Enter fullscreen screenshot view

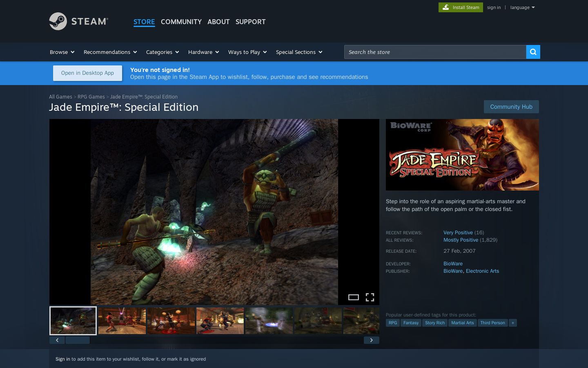coord(370,297)
